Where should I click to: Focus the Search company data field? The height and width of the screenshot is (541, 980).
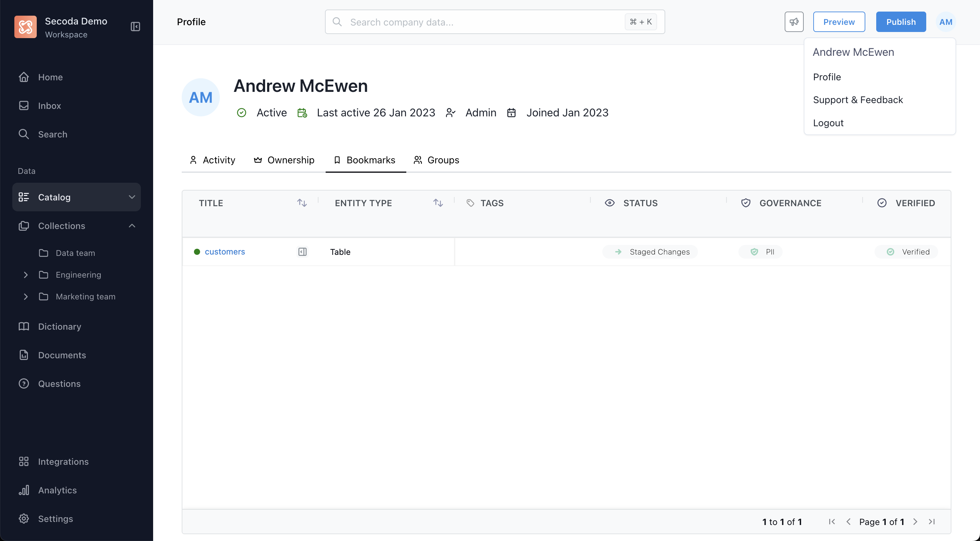coord(494,22)
